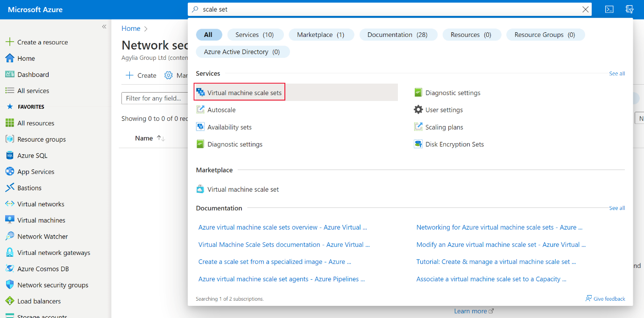Open Resource groups in sidebar

click(42, 139)
